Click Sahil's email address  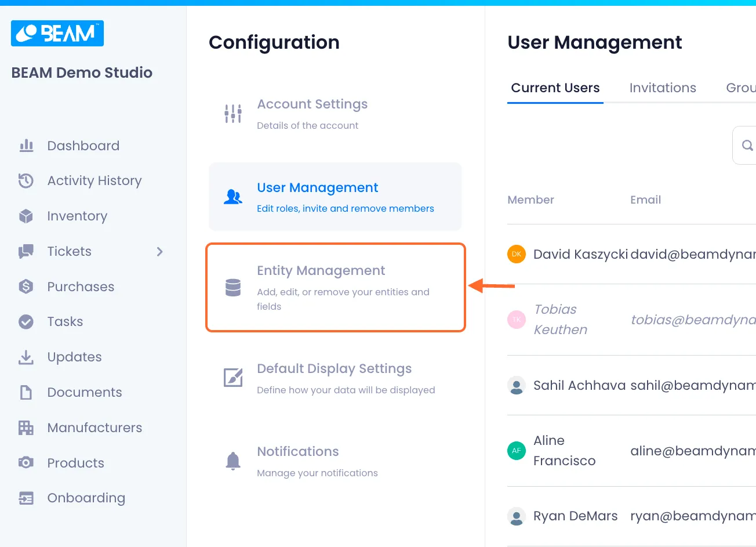pyautogui.click(x=693, y=386)
